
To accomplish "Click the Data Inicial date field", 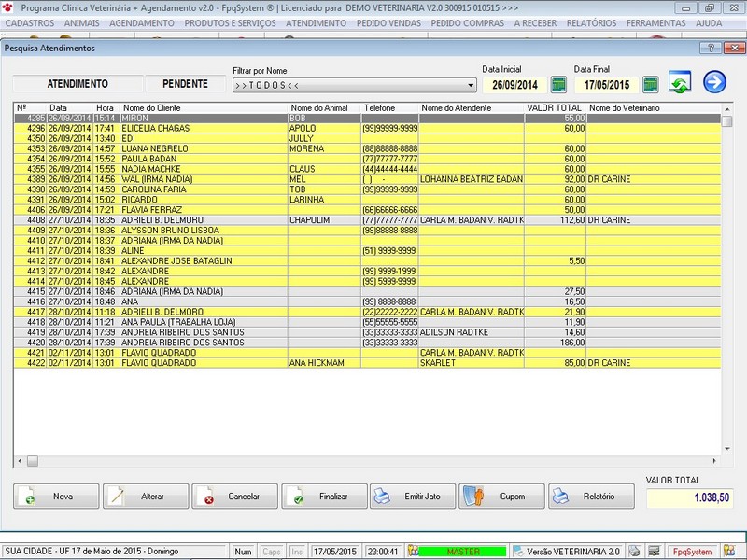I will (x=515, y=85).
